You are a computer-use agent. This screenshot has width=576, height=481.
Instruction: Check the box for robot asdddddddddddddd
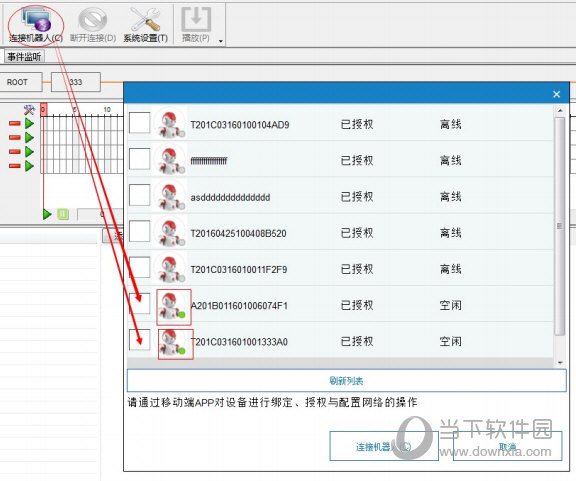(140, 195)
